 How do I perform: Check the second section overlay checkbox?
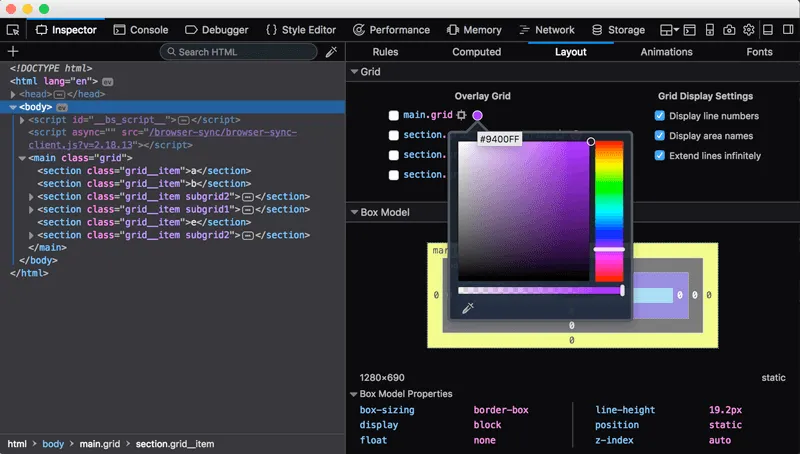click(393, 155)
